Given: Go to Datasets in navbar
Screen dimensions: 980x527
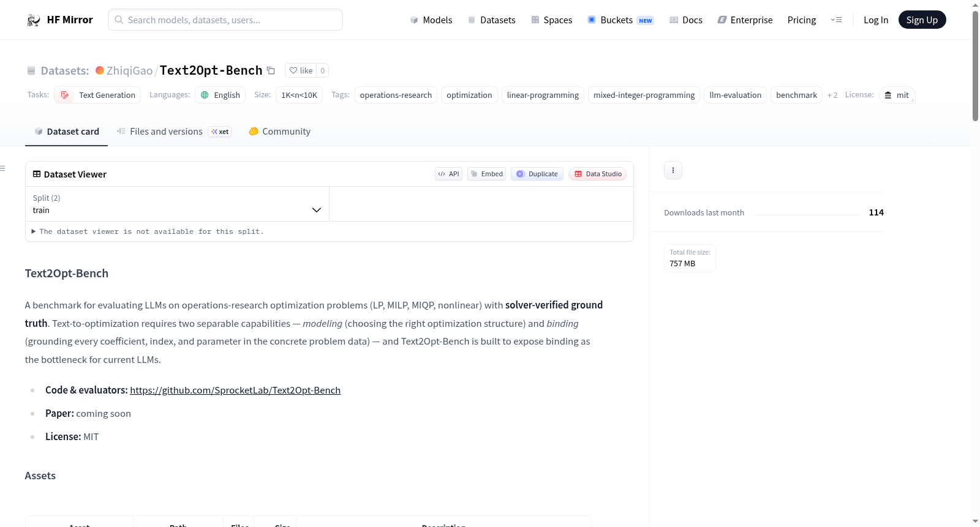Looking at the screenshot, I should tap(491, 20).
